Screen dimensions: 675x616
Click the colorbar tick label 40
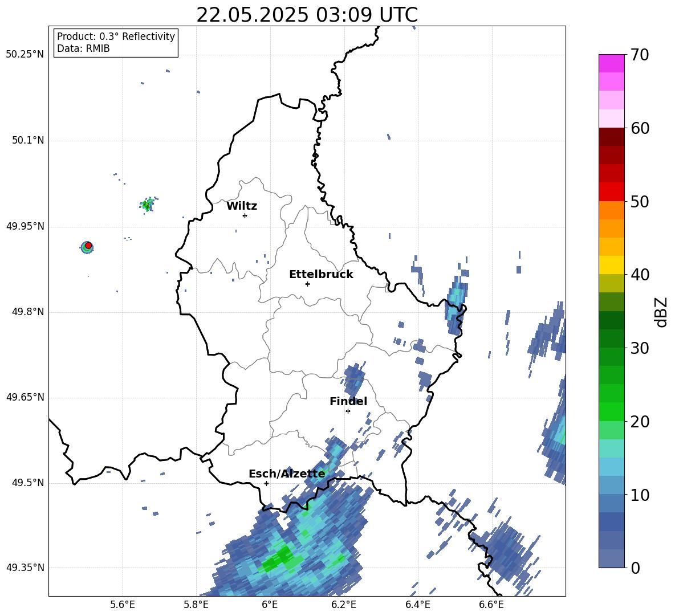tap(640, 275)
